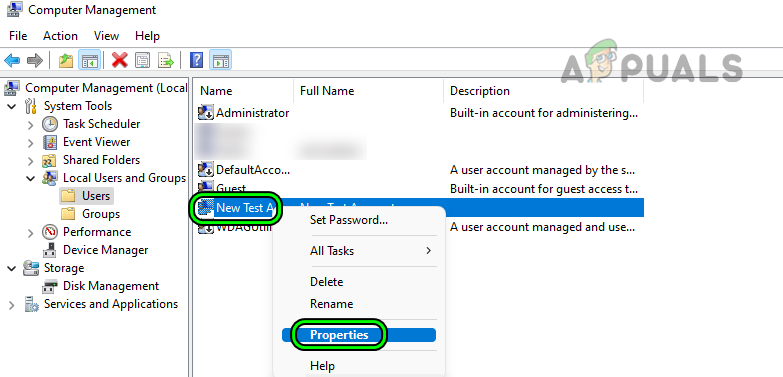Select the Guest user row
The image size is (783, 377).
(418, 189)
